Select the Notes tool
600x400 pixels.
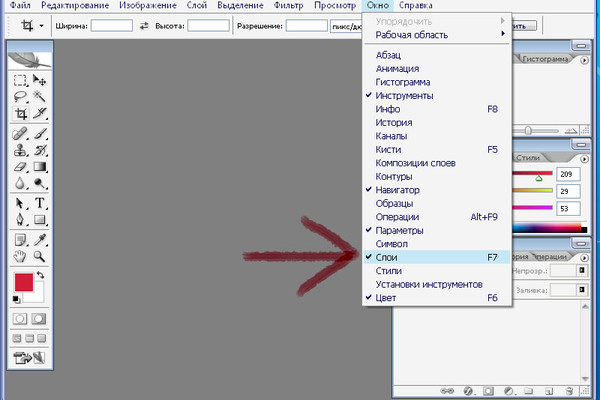[x=20, y=240]
